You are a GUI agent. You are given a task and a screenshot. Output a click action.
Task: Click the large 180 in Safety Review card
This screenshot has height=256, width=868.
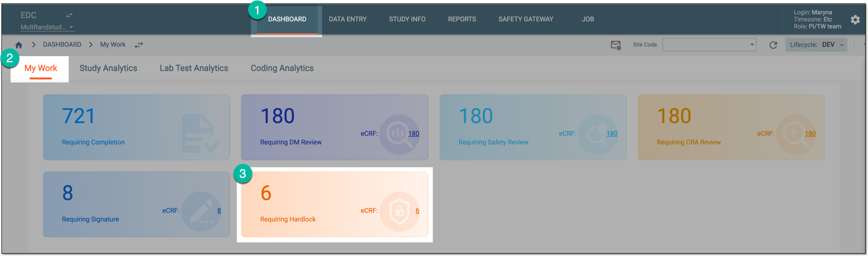point(476,116)
